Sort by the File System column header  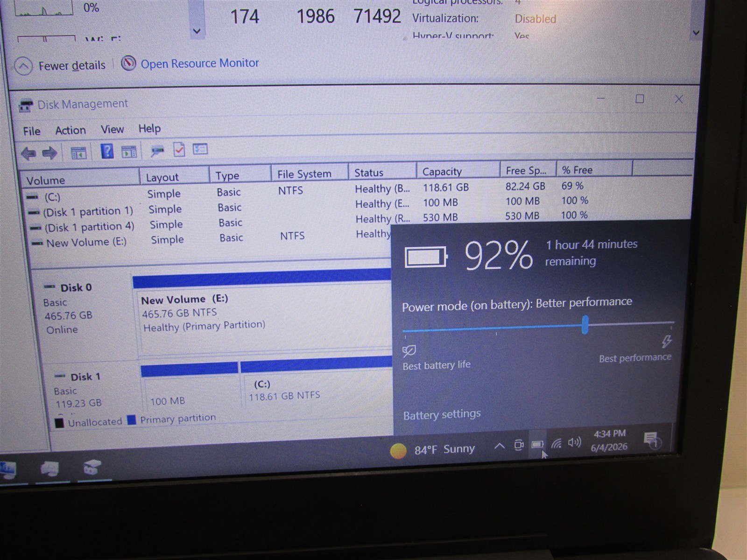(310, 174)
